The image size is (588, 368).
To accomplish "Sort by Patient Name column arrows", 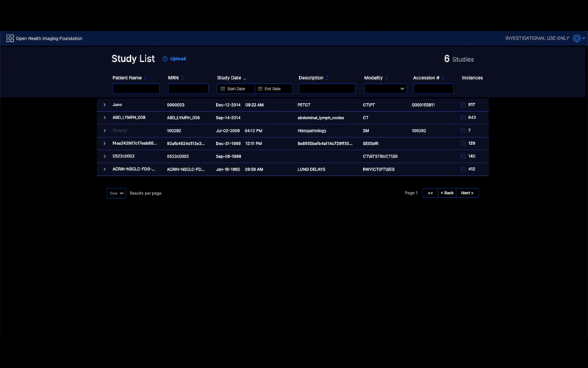I will (146, 78).
